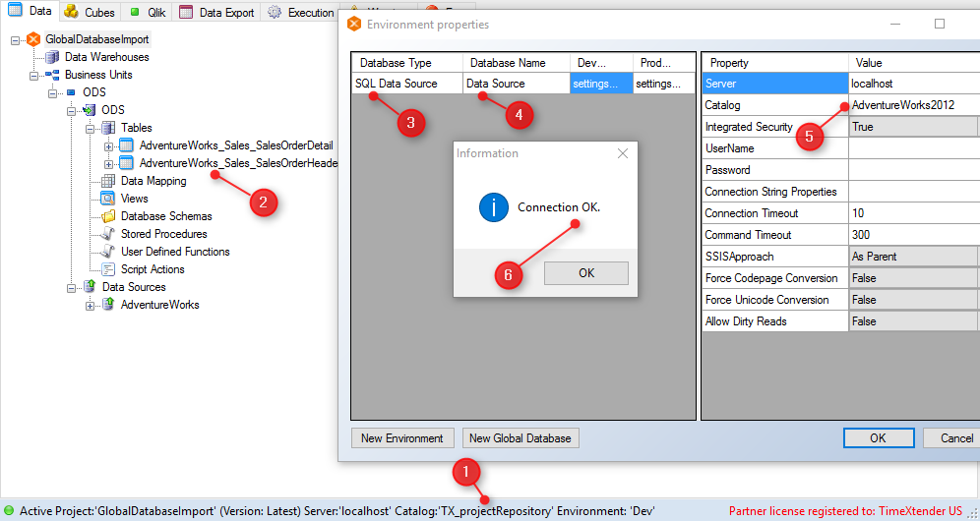980x521 pixels.
Task: Edit the Connection Timeout value
Action: (x=914, y=213)
